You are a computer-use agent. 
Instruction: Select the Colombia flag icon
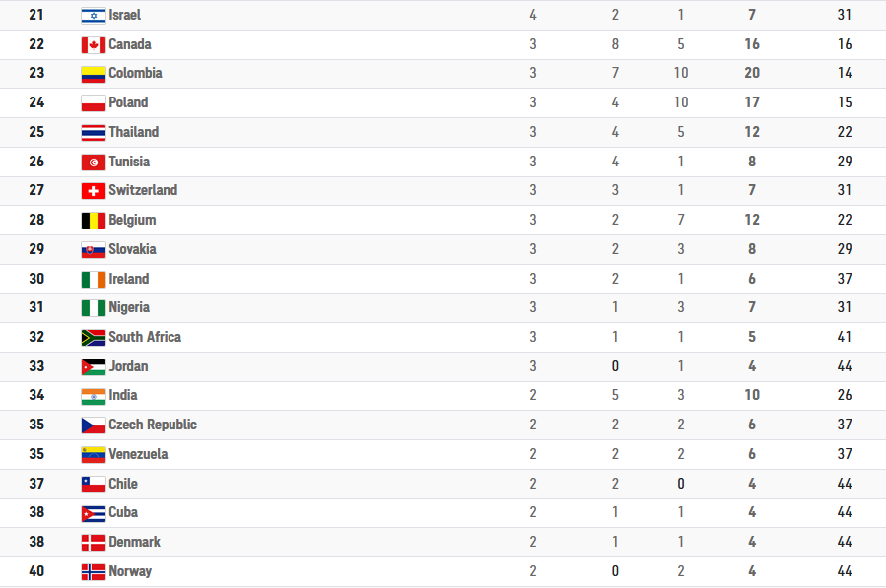pos(94,75)
